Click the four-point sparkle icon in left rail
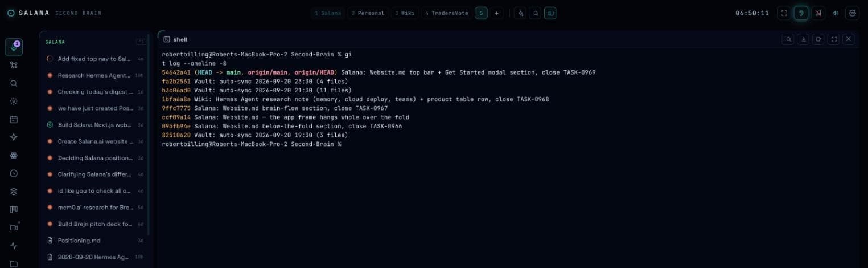868x268 pixels. click(14, 137)
